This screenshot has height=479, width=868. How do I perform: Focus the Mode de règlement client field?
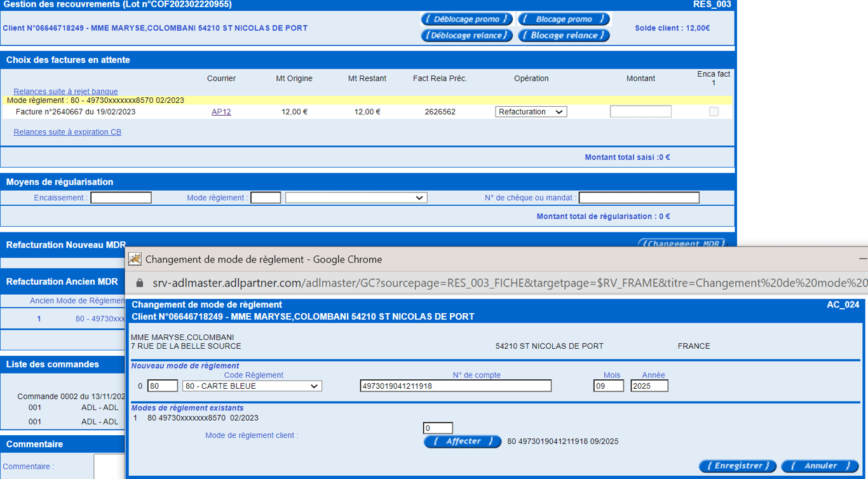pyautogui.click(x=438, y=428)
